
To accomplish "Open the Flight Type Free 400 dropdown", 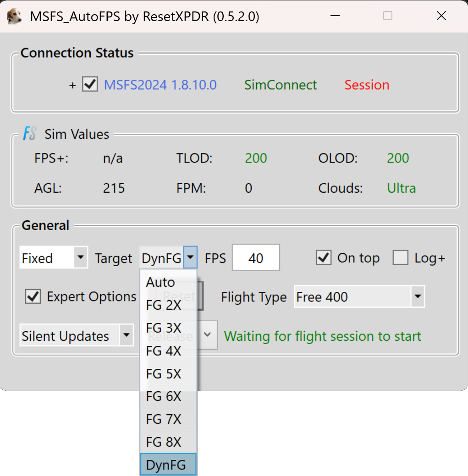I will [359, 296].
